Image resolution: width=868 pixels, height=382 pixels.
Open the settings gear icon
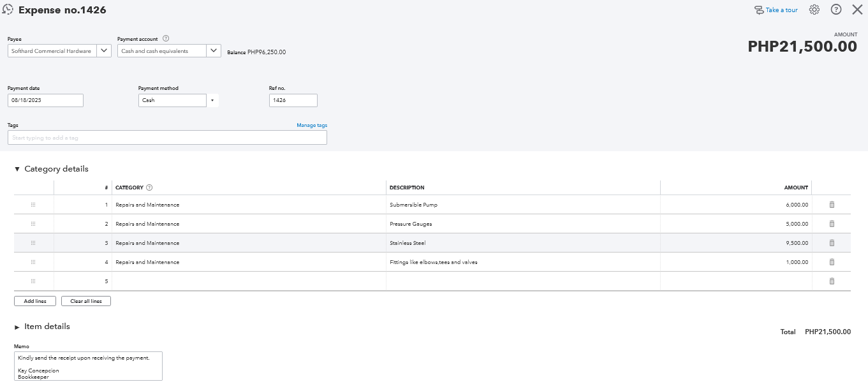[x=814, y=10]
